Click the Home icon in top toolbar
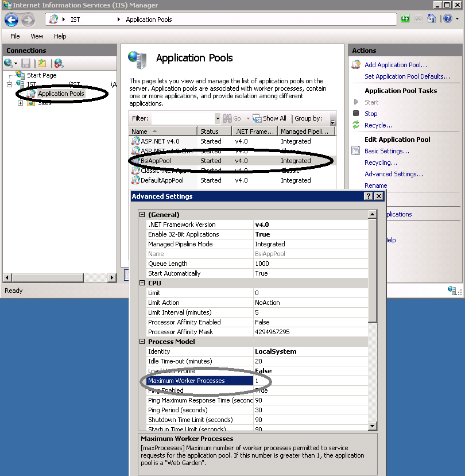The width and height of the screenshot is (465, 476). point(431,19)
